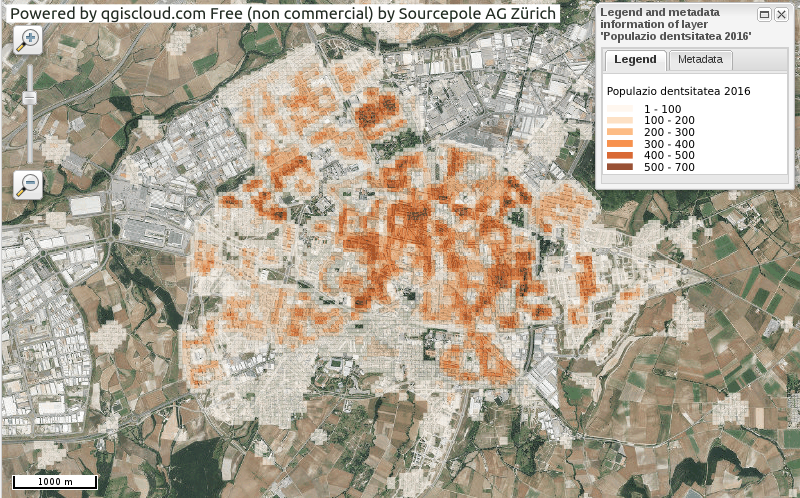800x498 pixels.
Task: Click the 100 - 200 legend color swatch
Action: [620, 120]
